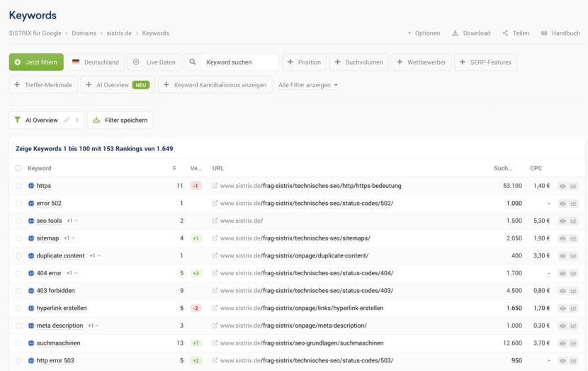
Task: Check the box for sitemap row
Action: coord(18,238)
